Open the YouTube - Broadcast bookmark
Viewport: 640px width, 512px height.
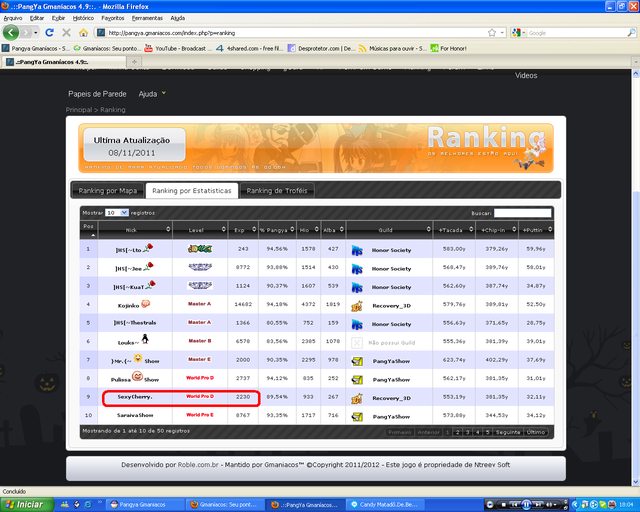(176, 48)
